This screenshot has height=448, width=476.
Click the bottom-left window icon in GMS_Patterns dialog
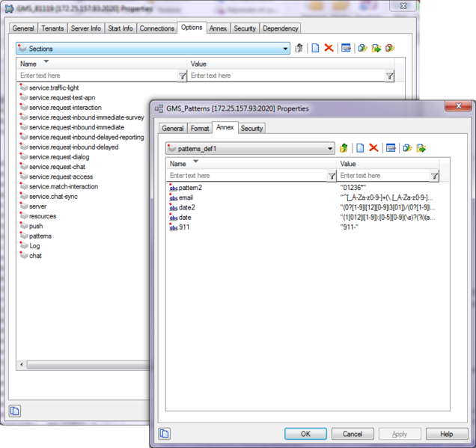[164, 434]
